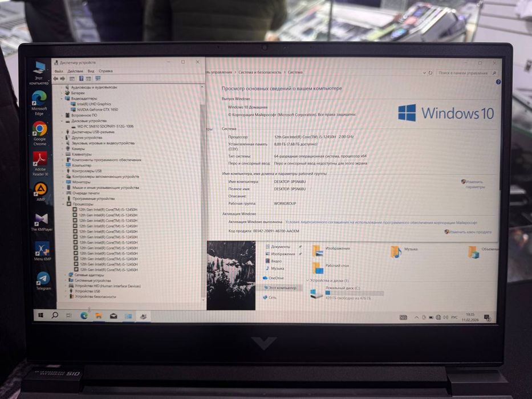Launch Microsoft Edge from the desktop
This screenshot has width=532, height=399.
(x=39, y=103)
